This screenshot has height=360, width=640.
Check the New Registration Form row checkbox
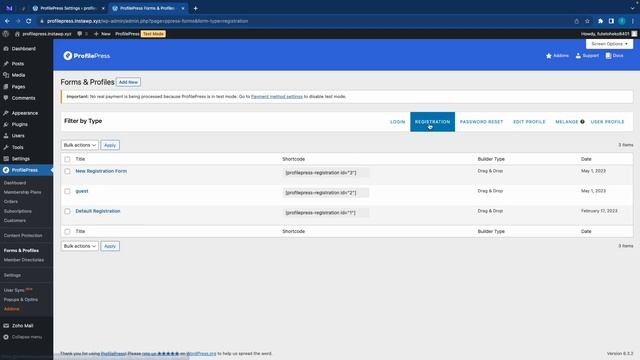67,171
